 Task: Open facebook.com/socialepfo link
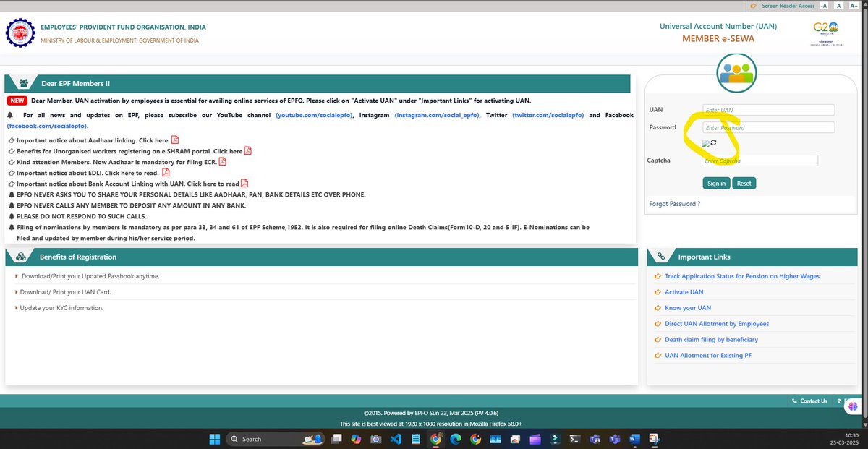(48, 126)
